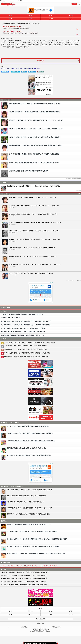
Task: Open the blue direction arrow on top ad
Action: pyautogui.click(x=50, y=10)
